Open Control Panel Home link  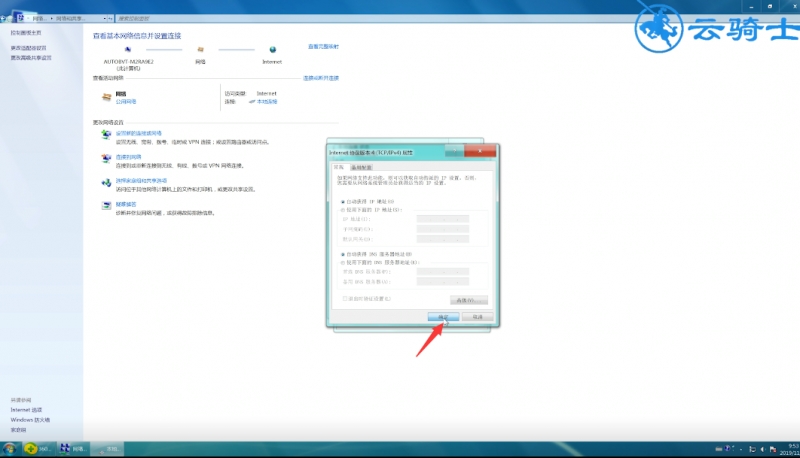(x=26, y=33)
